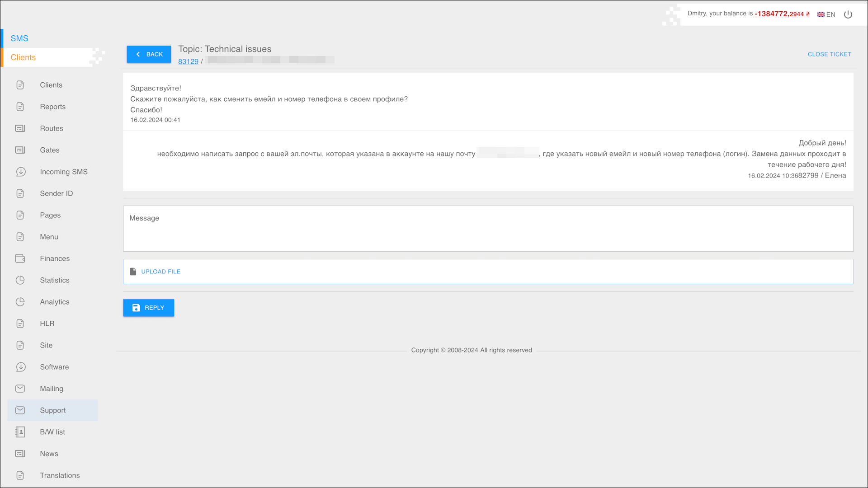Click the Routes card icon

pyautogui.click(x=20, y=128)
